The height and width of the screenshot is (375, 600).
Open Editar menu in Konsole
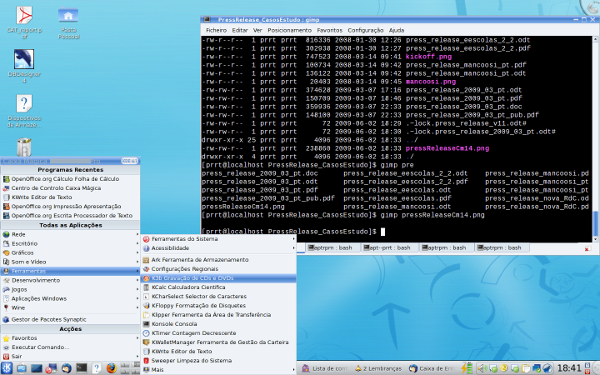(x=240, y=30)
